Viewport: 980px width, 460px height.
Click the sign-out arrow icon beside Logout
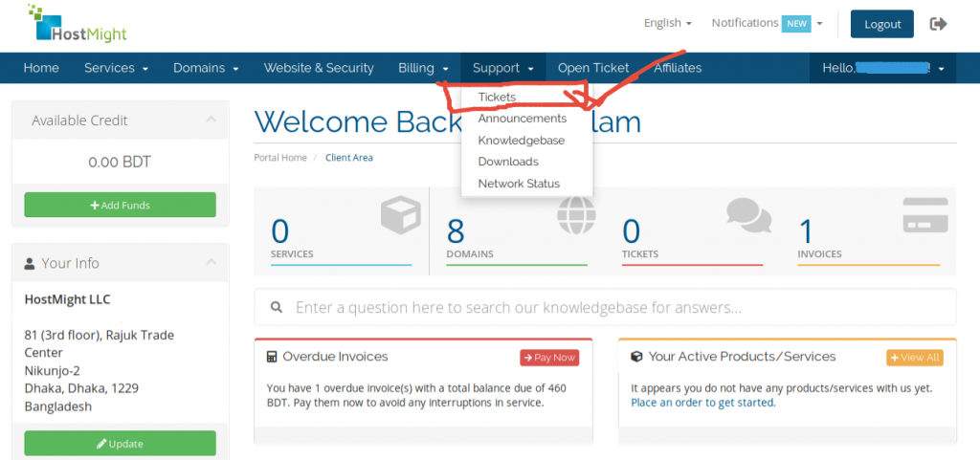pyautogui.click(x=938, y=24)
